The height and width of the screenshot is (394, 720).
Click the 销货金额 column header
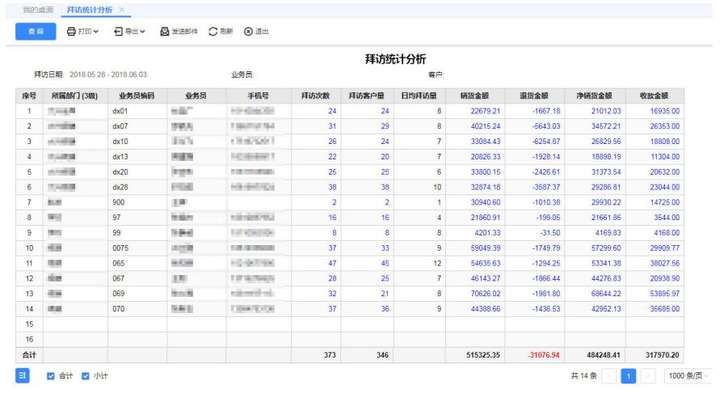coord(475,96)
